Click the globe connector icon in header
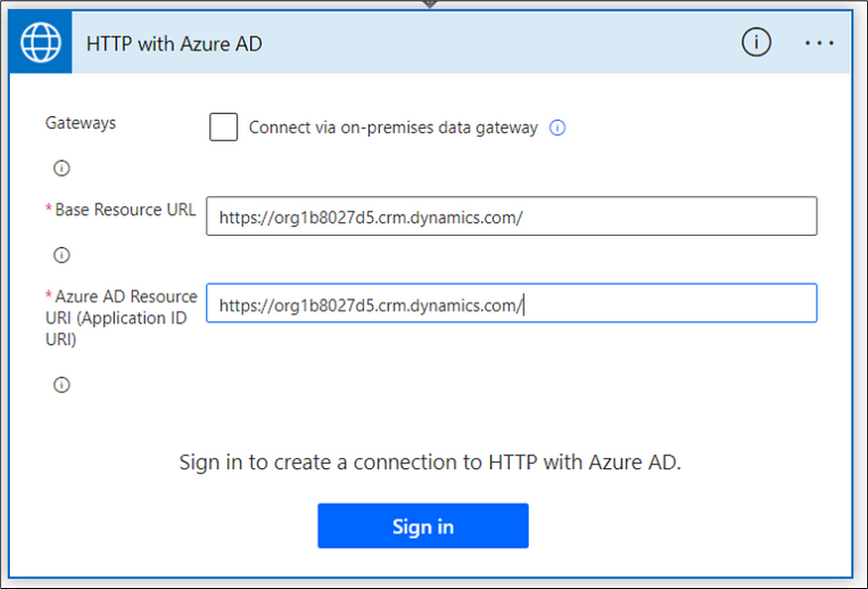Viewport: 868px width, 589px height. click(41, 43)
